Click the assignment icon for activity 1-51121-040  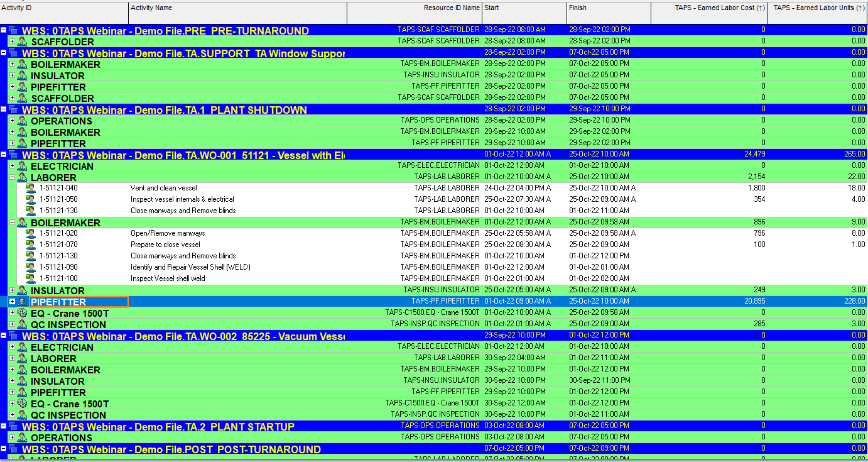click(x=31, y=188)
